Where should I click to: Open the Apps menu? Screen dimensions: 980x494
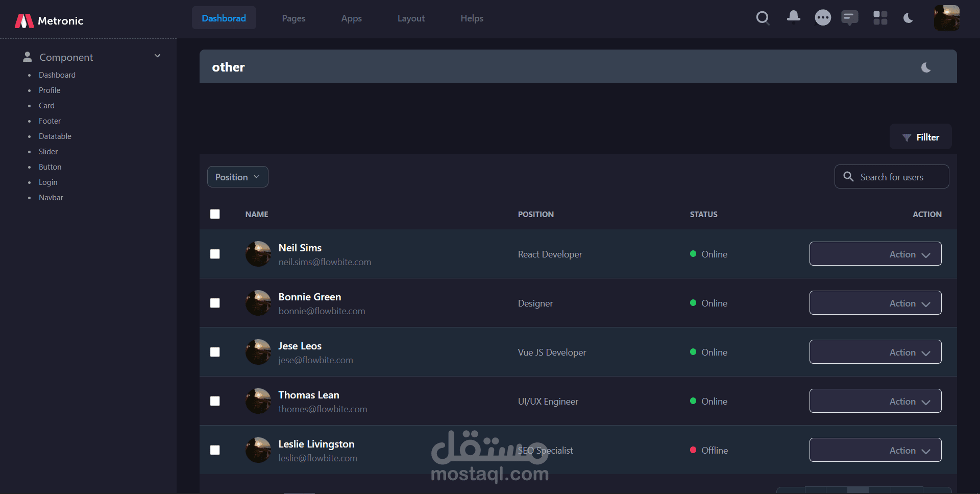tap(351, 18)
